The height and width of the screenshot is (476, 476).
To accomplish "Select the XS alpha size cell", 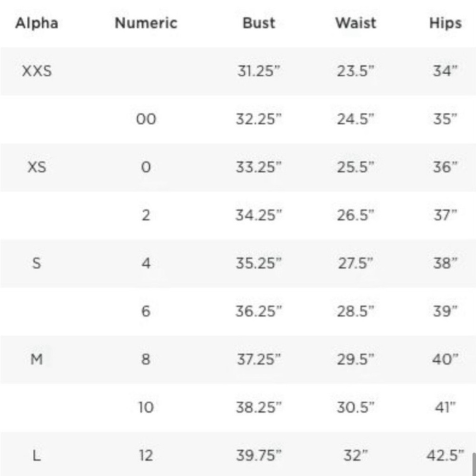I will pyautogui.click(x=37, y=167).
